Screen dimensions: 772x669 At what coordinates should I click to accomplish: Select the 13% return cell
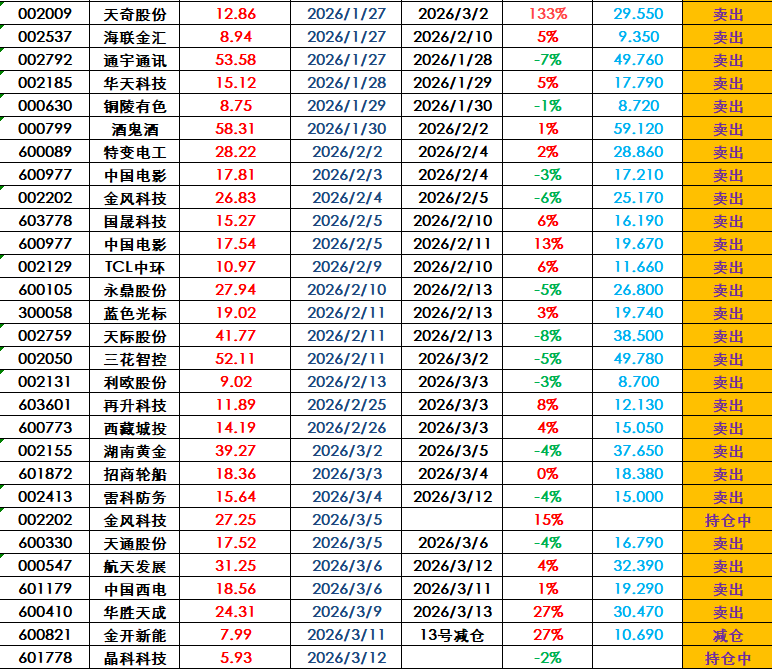(x=547, y=244)
